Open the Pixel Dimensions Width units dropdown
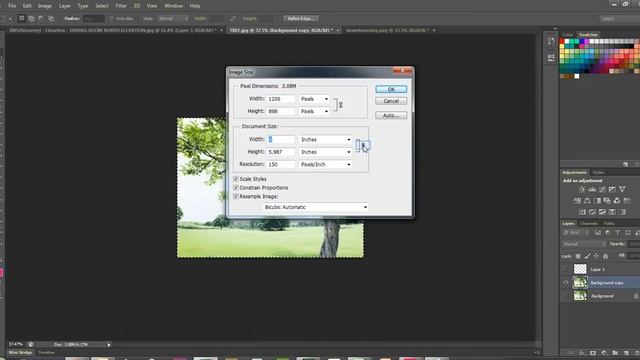The width and height of the screenshot is (640, 360). 314,99
